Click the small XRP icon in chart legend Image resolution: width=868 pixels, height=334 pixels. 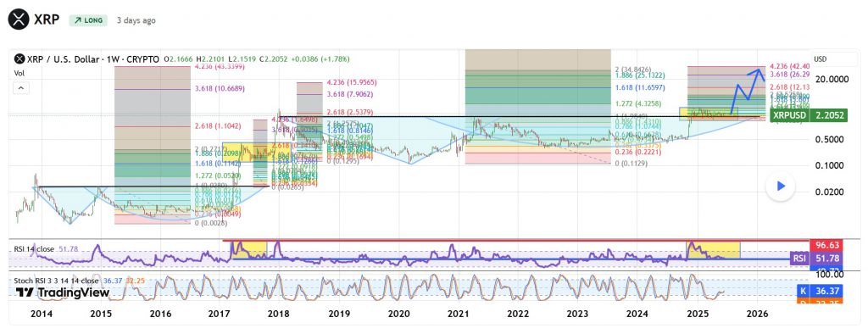(19, 58)
